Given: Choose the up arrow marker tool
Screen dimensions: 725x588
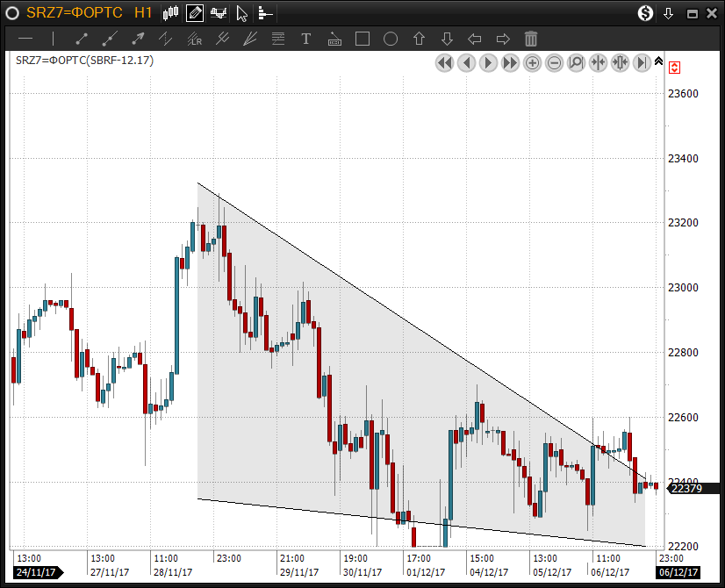Looking at the screenshot, I should point(419,39).
